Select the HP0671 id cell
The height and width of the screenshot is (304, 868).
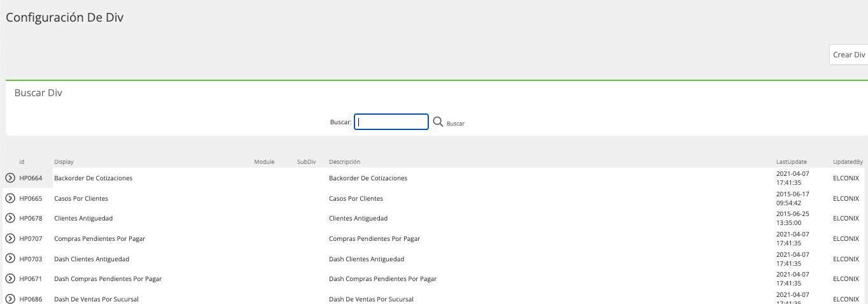31,279
